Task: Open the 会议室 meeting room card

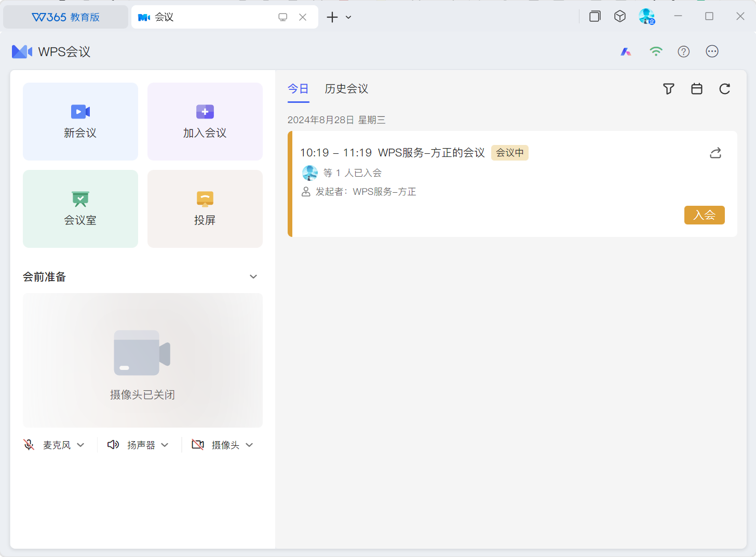Action: pos(80,209)
